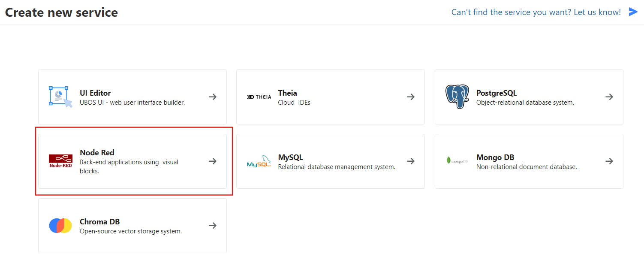Screen dimensions: 644x269
Task: Follow the Mongo DB card arrow
Action: coord(609,161)
